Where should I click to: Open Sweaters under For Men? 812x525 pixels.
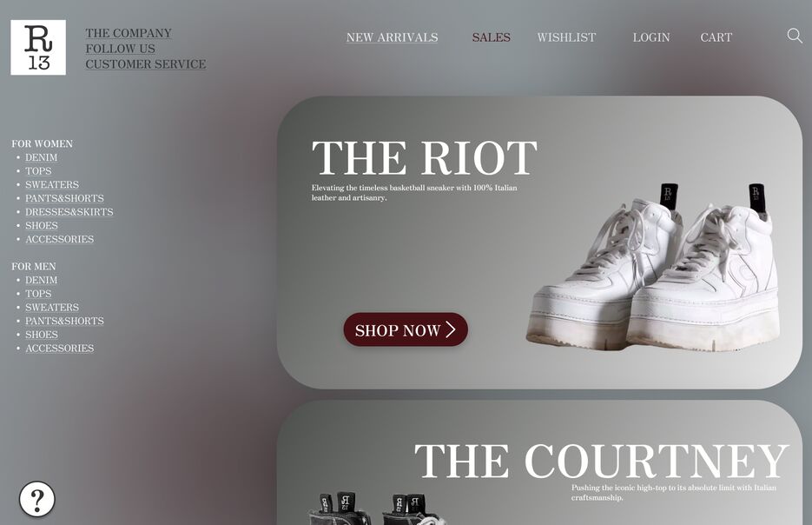(52, 308)
